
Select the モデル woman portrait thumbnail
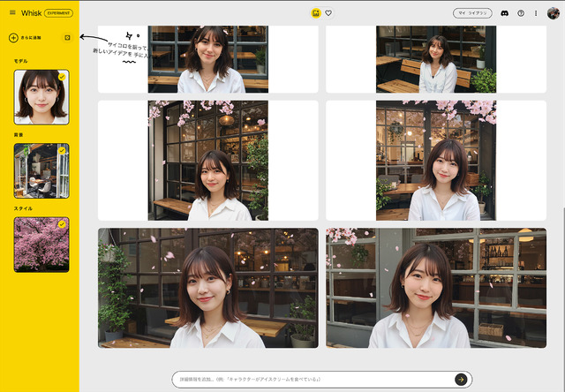pos(41,97)
